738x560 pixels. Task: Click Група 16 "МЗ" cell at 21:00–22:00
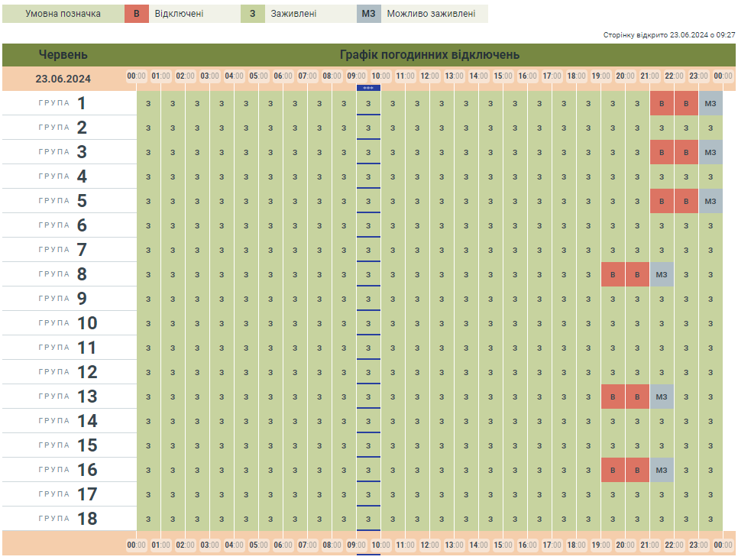[662, 470]
